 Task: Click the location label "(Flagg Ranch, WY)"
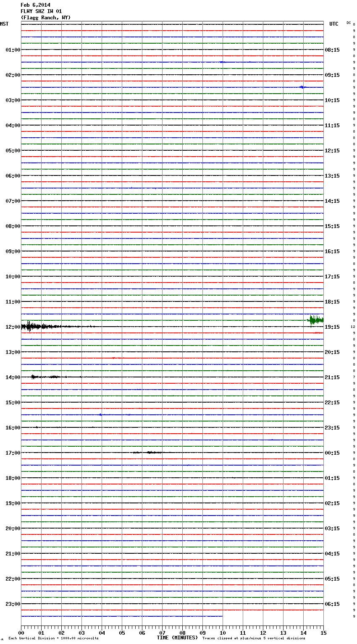tap(46, 18)
